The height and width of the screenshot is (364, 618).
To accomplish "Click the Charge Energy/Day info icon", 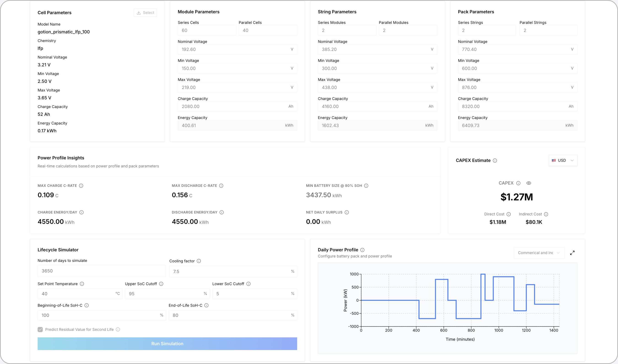I will (82, 212).
